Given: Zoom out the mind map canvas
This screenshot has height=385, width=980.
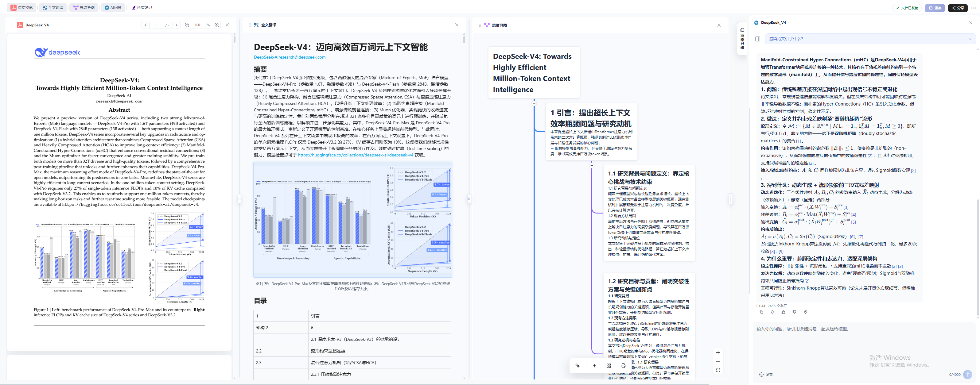Looking at the screenshot, I should 718,361.
